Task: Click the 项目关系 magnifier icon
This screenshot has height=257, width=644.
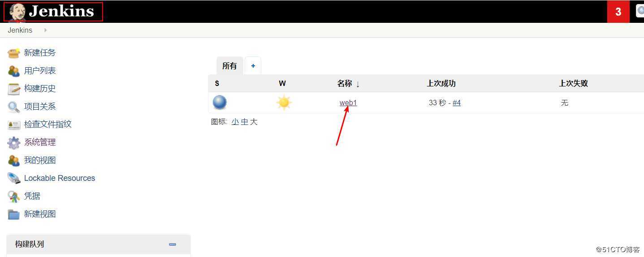Action: (x=14, y=107)
